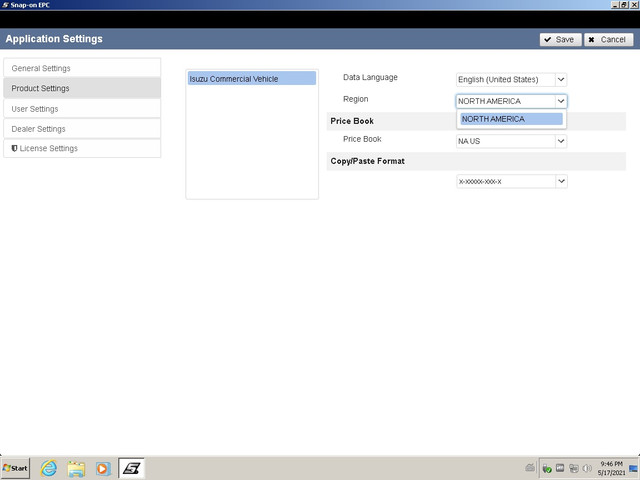Click the Show Desktop icon in tray
Viewport: 640px width, 480px height.
[634, 468]
